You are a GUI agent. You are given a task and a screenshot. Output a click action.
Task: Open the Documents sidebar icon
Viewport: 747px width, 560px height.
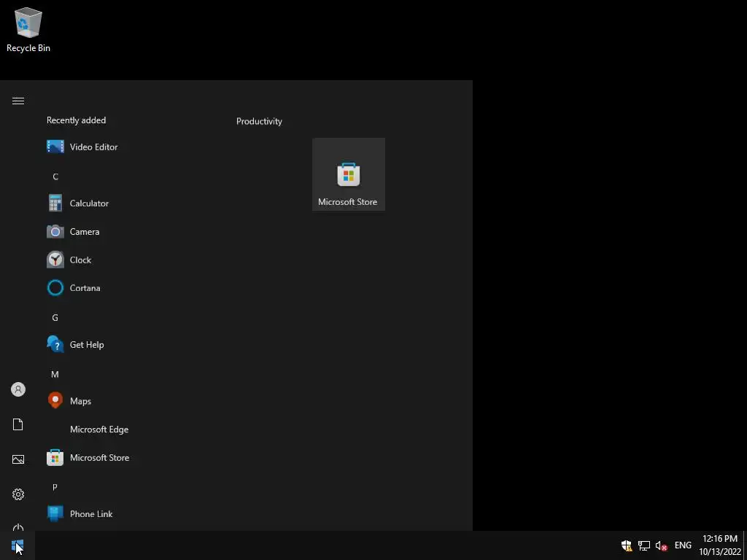[x=18, y=424]
